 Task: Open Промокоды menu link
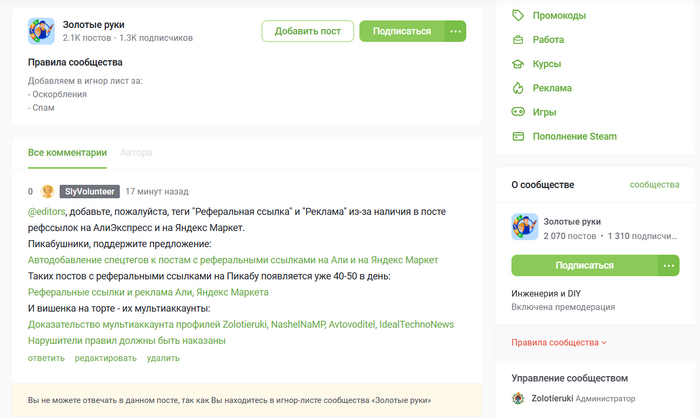coord(559,16)
